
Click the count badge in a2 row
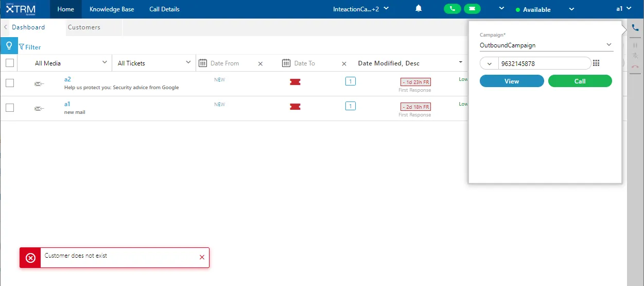(x=350, y=81)
